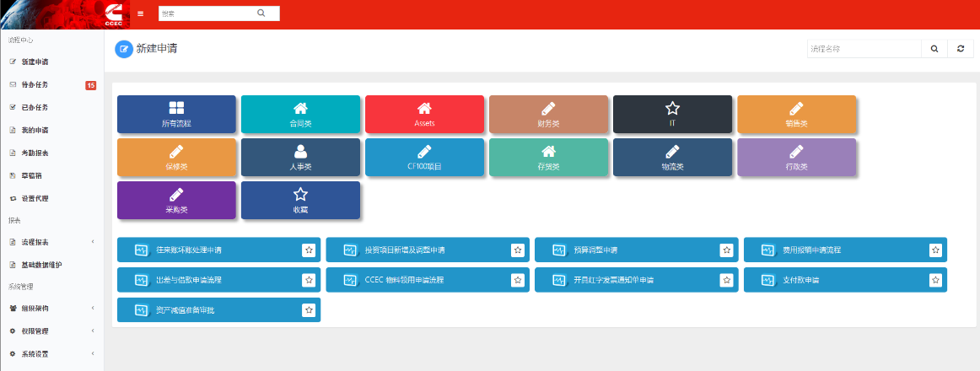Click the 流程名称 search input field
The height and width of the screenshot is (371, 980).
click(x=863, y=49)
